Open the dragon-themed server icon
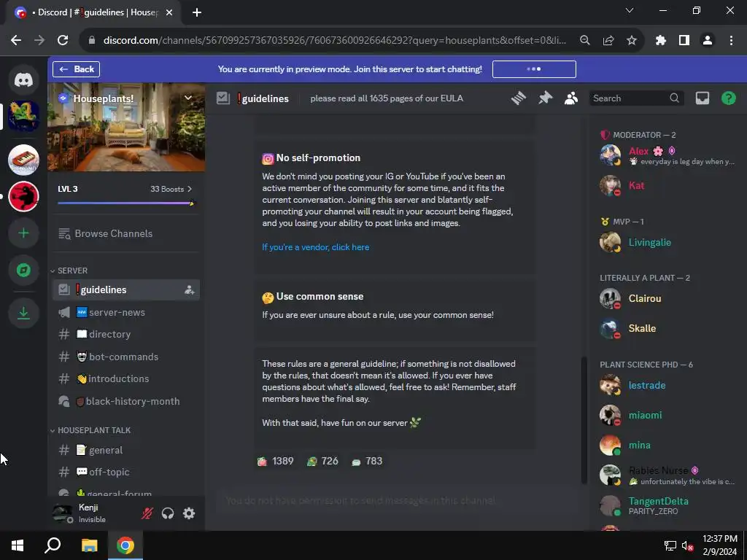The width and height of the screenshot is (747, 560). [23, 116]
